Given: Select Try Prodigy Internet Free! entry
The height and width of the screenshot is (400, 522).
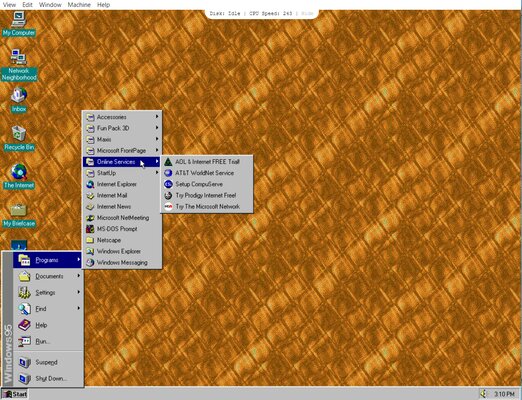Looking at the screenshot, I should point(206,195).
